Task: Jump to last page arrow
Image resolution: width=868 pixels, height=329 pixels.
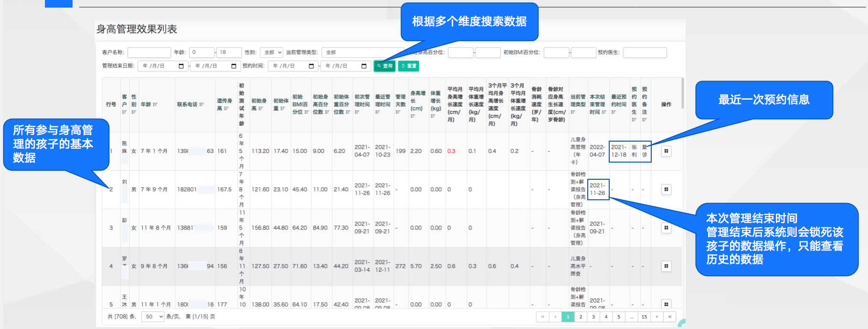Action: tap(670, 317)
